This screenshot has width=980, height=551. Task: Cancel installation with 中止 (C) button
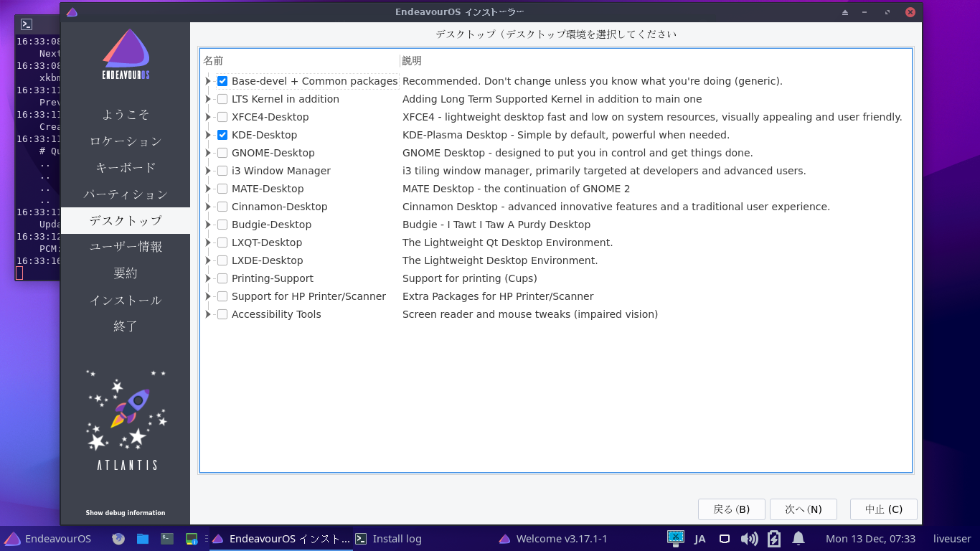(883, 509)
